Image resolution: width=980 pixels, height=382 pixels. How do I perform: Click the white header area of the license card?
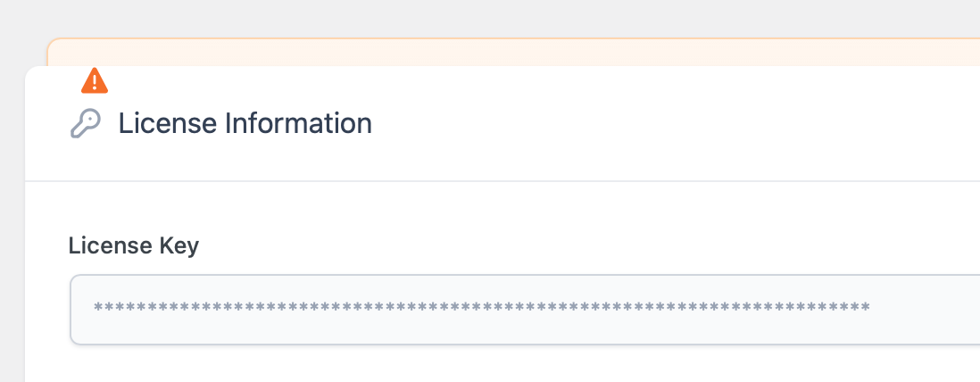[x=625, y=123]
